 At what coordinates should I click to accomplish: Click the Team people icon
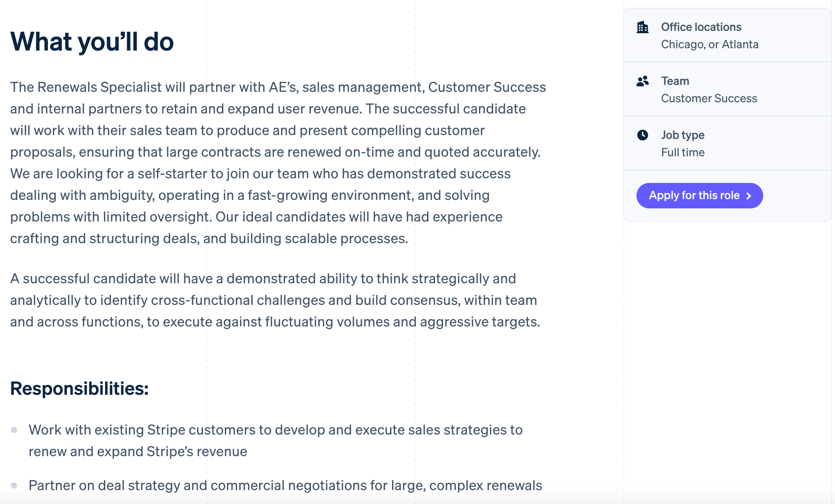click(x=643, y=81)
